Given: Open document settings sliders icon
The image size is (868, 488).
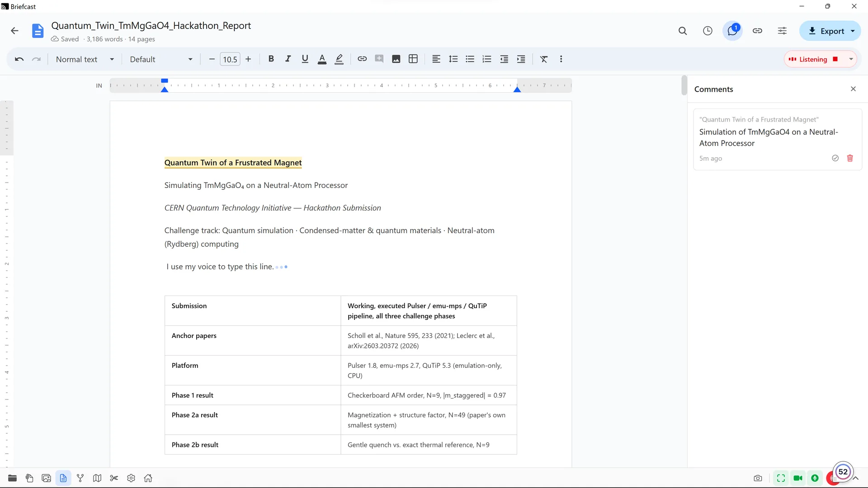Looking at the screenshot, I should [782, 31].
